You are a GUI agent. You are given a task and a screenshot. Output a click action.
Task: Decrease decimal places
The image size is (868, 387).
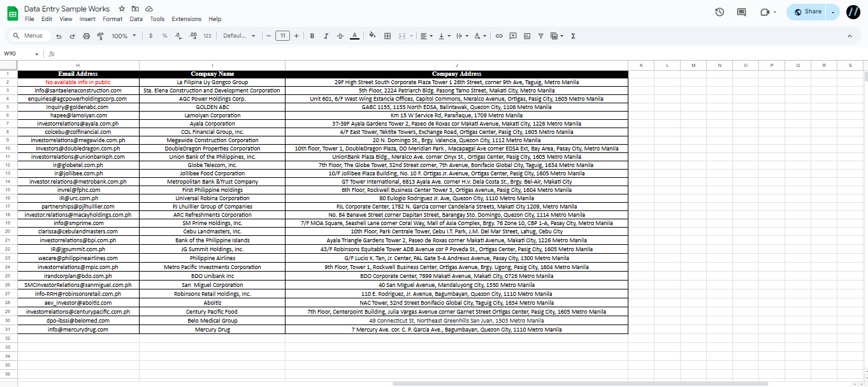click(178, 36)
